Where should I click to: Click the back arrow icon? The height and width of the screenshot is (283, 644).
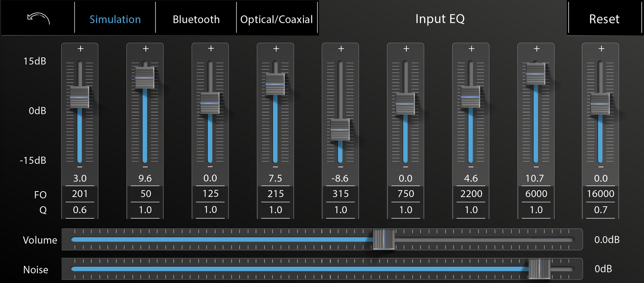pyautogui.click(x=39, y=18)
